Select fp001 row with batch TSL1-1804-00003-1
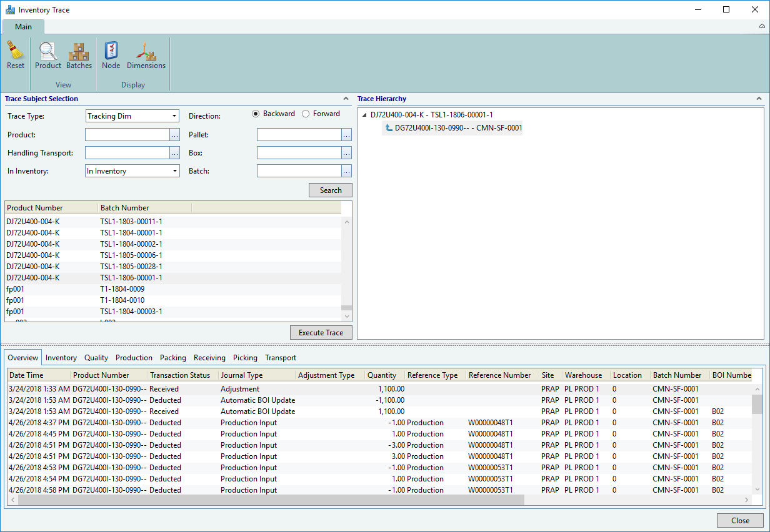 click(x=173, y=311)
